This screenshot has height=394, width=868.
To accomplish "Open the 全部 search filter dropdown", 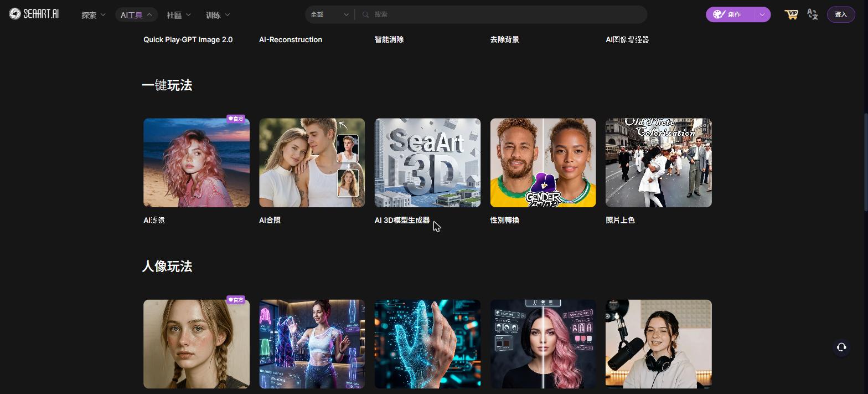I will pos(329,14).
